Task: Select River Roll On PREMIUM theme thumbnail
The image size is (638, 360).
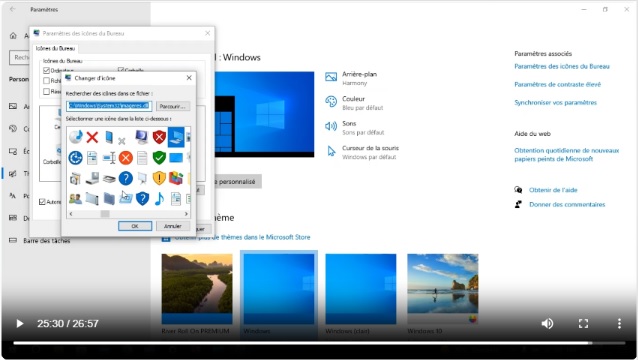Action: [x=197, y=289]
